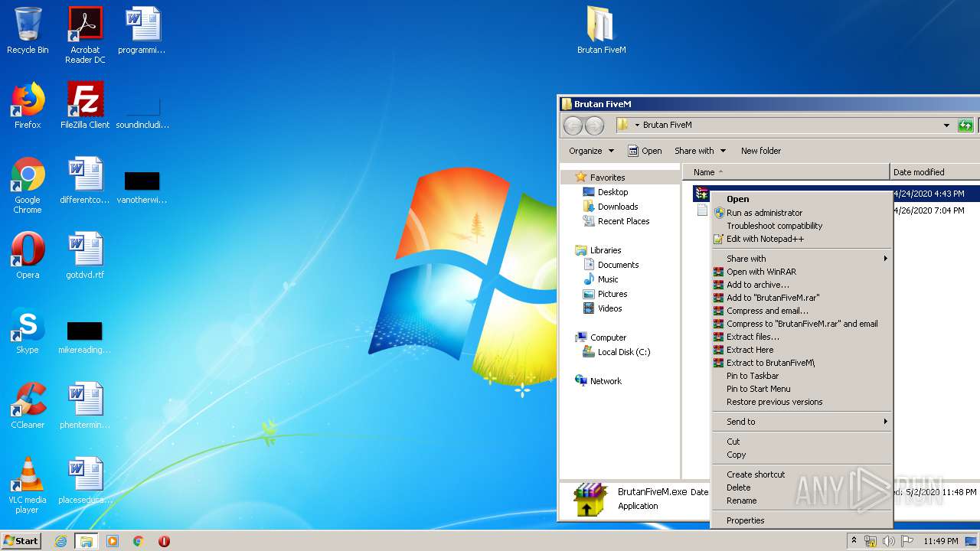Image resolution: width=980 pixels, height=551 pixels.
Task: Select Pin to Start Menu
Action: coord(802,389)
